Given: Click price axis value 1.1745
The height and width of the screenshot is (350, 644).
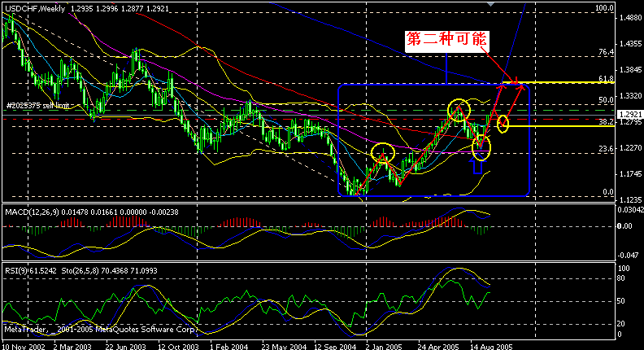Looking at the screenshot, I should click(630, 174).
